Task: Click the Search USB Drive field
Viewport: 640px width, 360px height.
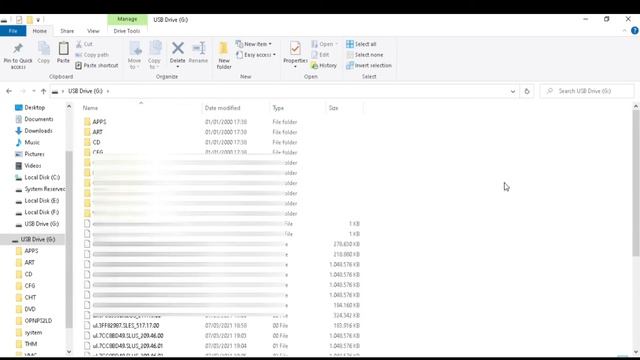Action: pyautogui.click(x=587, y=91)
